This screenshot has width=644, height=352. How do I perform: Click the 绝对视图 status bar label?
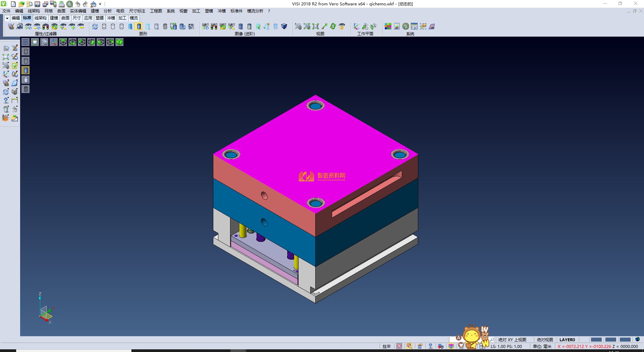pyautogui.click(x=545, y=340)
